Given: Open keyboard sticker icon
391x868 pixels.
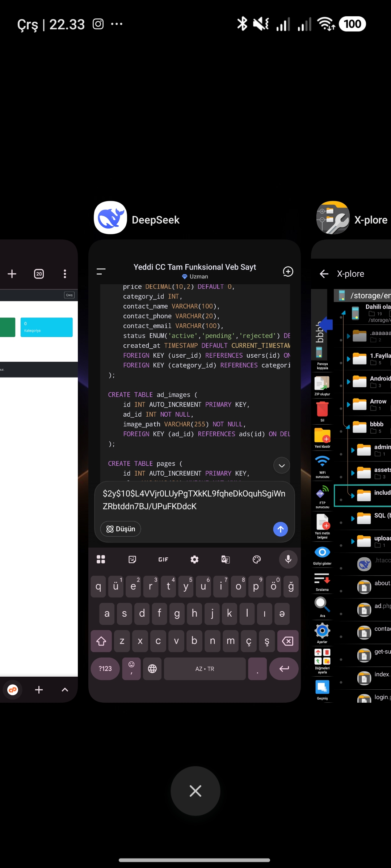Looking at the screenshot, I should pos(133,559).
